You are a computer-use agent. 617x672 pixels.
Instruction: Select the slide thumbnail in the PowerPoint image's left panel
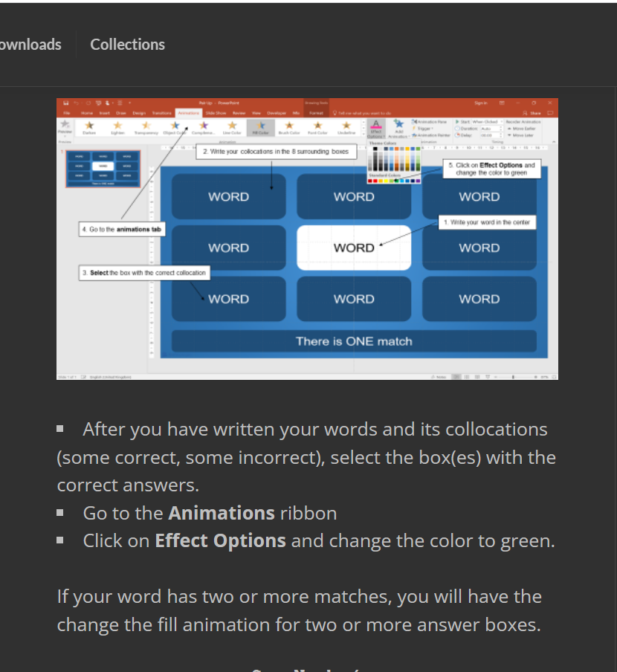click(x=103, y=169)
